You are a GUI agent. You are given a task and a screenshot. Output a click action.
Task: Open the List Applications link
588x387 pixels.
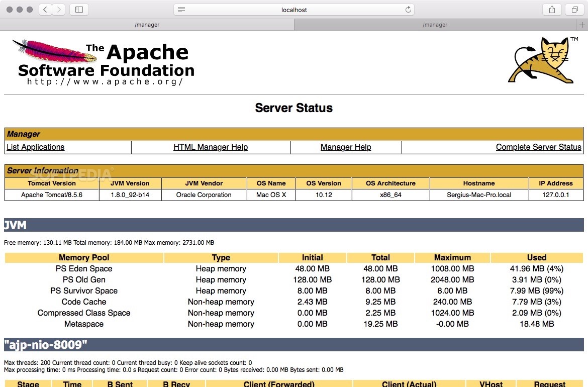[x=36, y=147]
